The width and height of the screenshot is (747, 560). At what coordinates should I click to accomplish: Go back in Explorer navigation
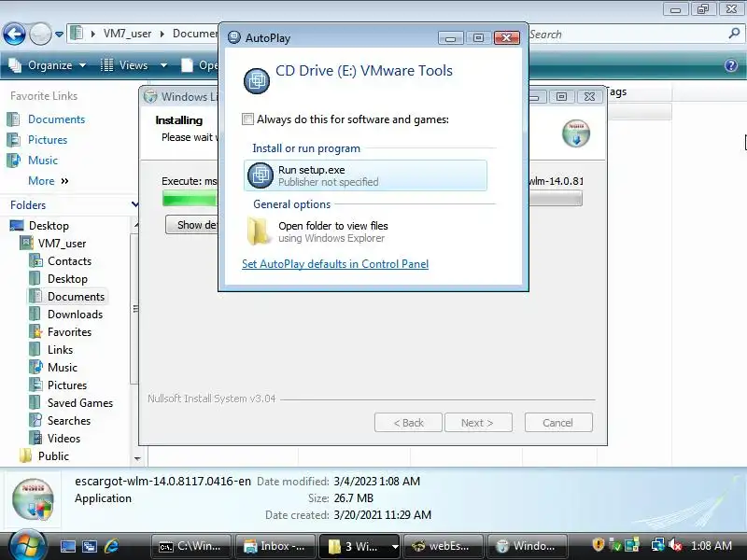14,34
